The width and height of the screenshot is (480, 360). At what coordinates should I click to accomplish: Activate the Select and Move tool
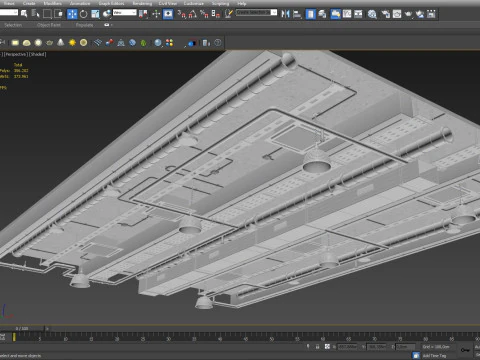point(72,14)
